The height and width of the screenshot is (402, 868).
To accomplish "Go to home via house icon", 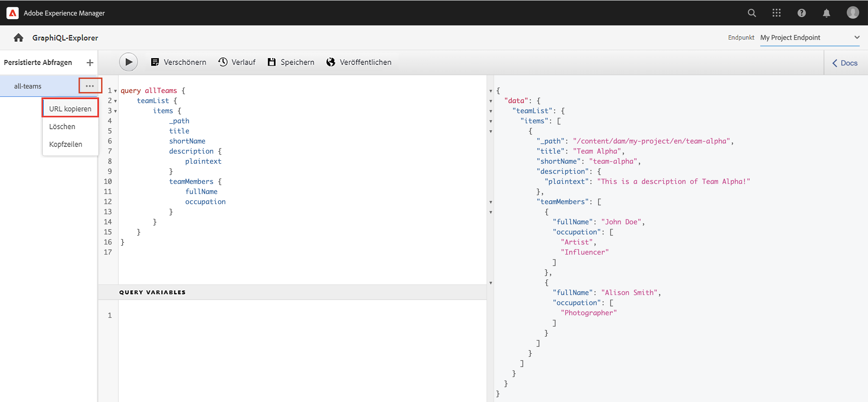I will pos(19,38).
